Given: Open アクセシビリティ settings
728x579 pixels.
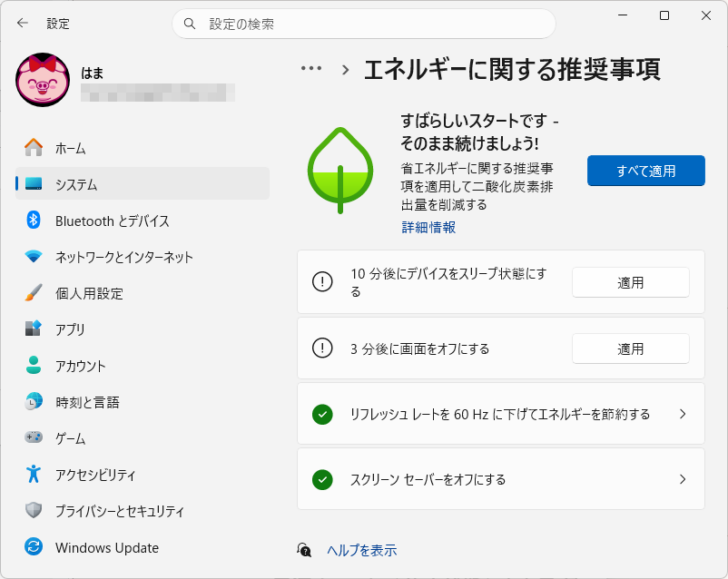Looking at the screenshot, I should [143, 474].
